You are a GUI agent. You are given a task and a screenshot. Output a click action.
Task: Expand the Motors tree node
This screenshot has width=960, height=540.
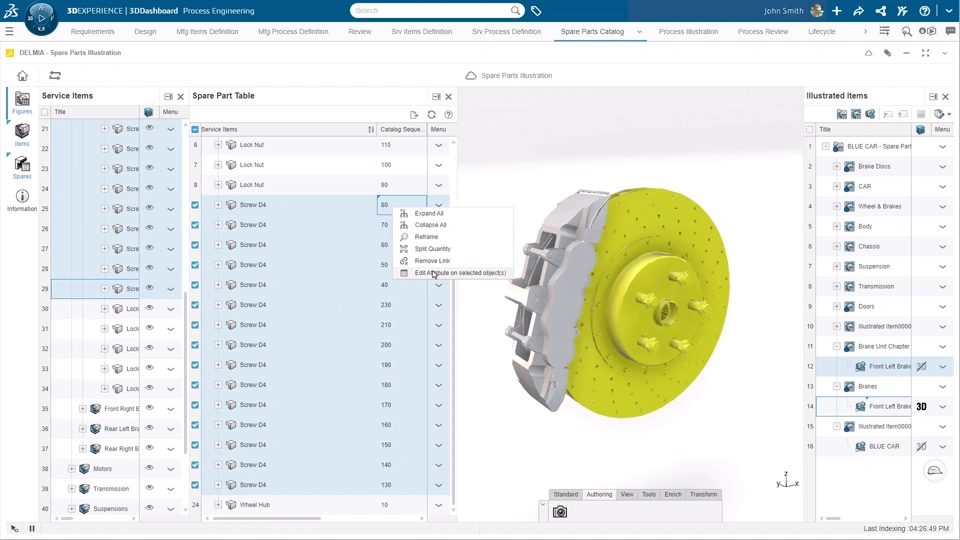[x=72, y=468]
